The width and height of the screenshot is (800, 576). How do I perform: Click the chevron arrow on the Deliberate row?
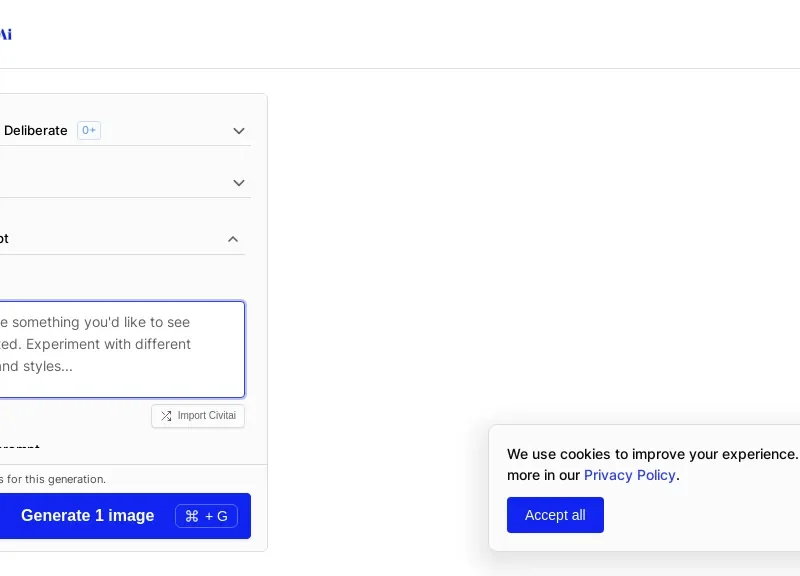239,131
